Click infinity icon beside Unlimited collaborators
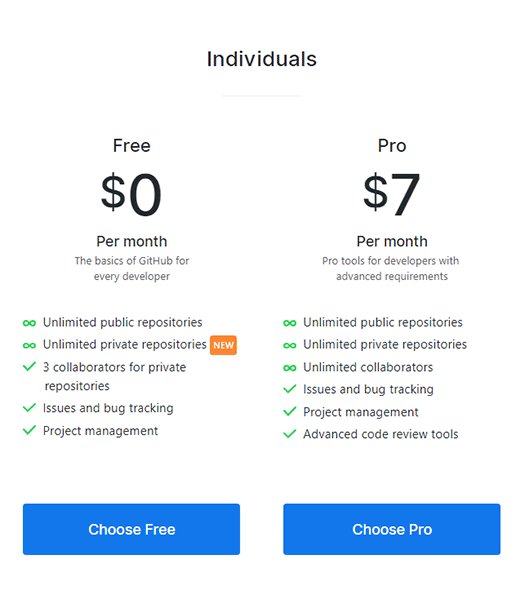Image resolution: width=525 pixels, height=595 pixels. coord(290,368)
